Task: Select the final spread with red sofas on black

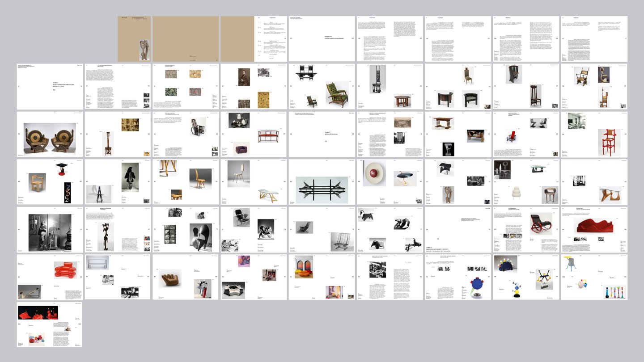Action: pyautogui.click(x=50, y=324)
